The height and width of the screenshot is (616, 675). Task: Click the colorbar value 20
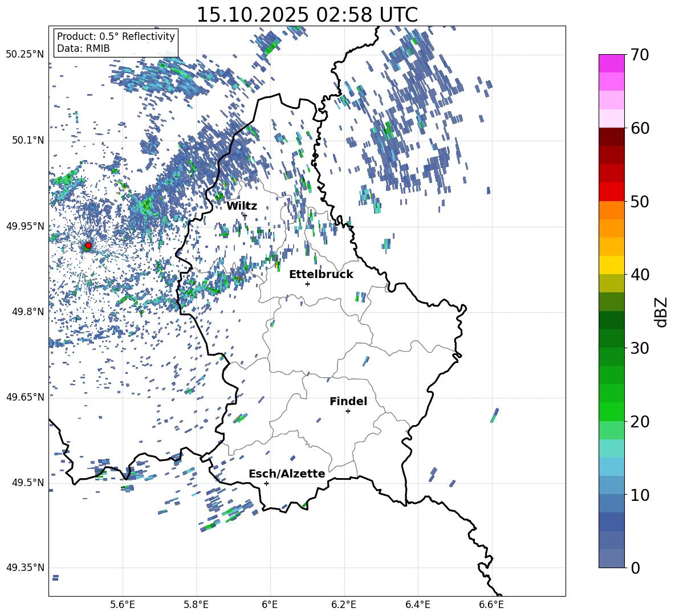640,421
